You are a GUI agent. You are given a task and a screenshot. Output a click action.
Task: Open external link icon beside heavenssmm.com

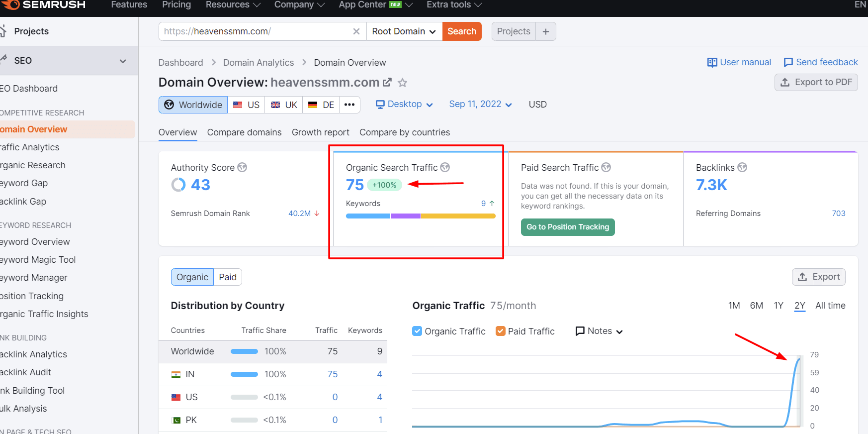(x=387, y=82)
